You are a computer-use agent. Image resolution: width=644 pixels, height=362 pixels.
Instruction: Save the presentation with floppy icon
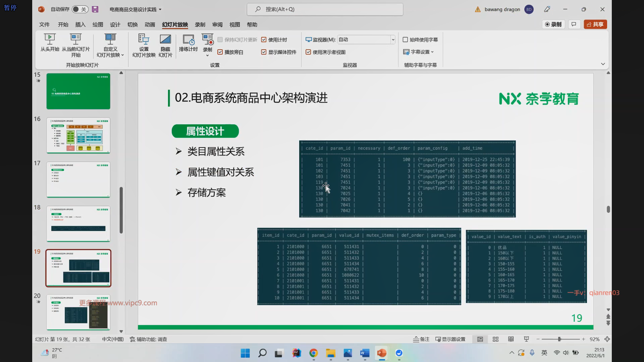(95, 9)
